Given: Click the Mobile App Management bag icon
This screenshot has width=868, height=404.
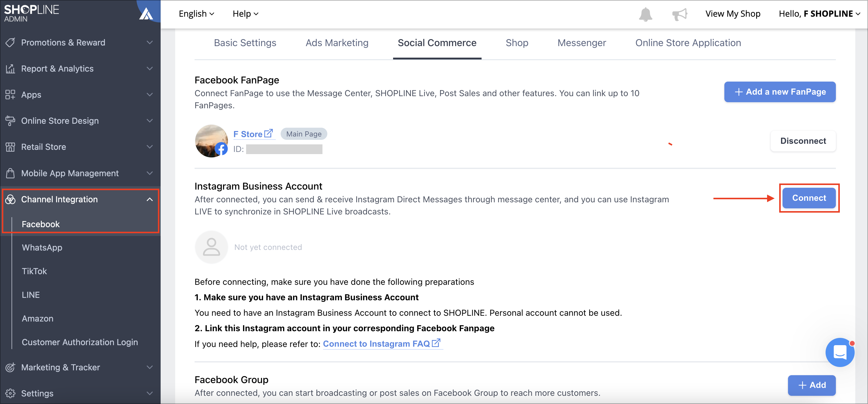Looking at the screenshot, I should (x=10, y=173).
